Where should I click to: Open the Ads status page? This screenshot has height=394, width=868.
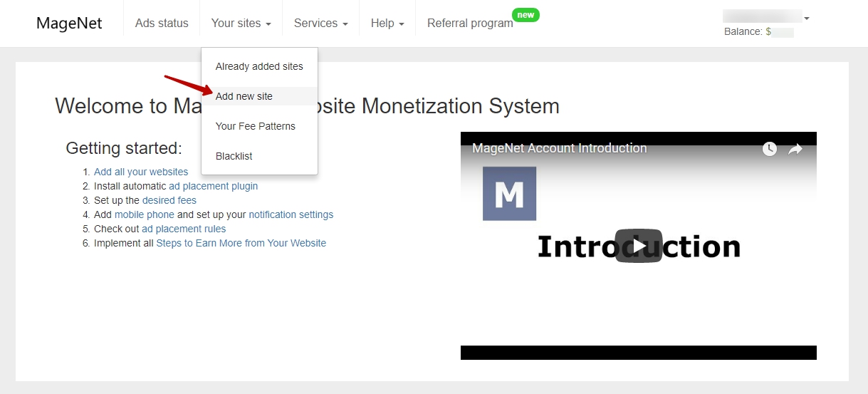point(162,24)
